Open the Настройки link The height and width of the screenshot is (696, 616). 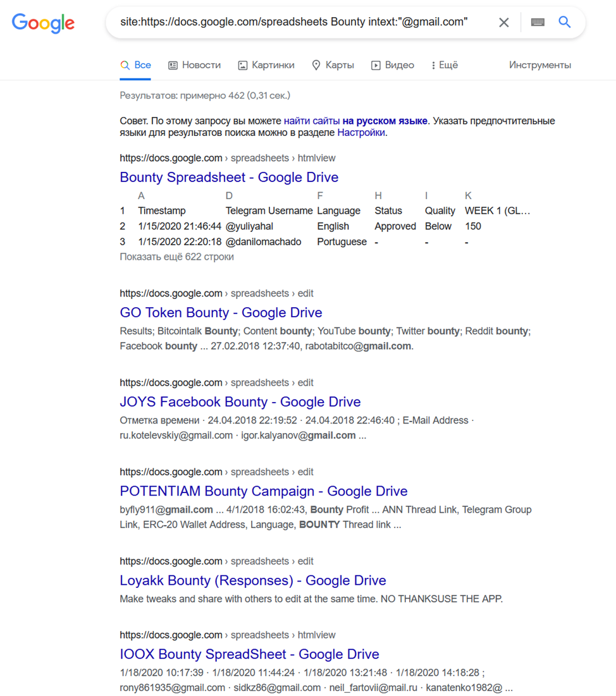point(361,133)
